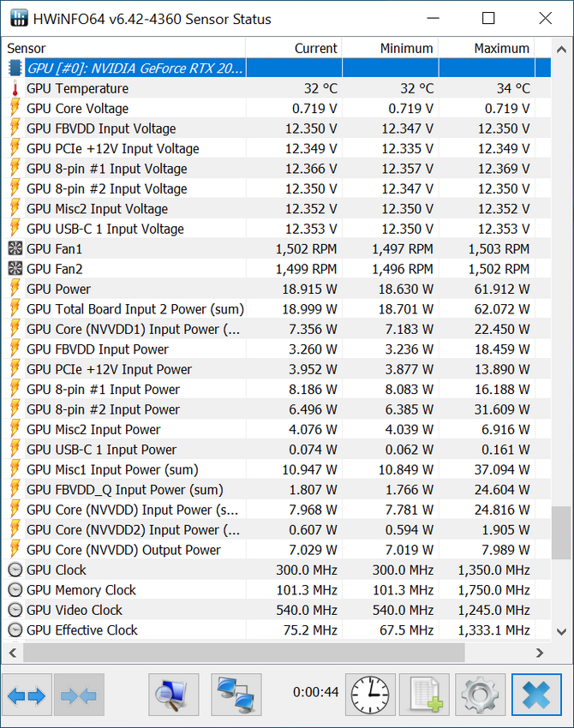Click lightning icon beside GPU Misc2 Input Power
This screenshot has width=574, height=728.
[15, 429]
